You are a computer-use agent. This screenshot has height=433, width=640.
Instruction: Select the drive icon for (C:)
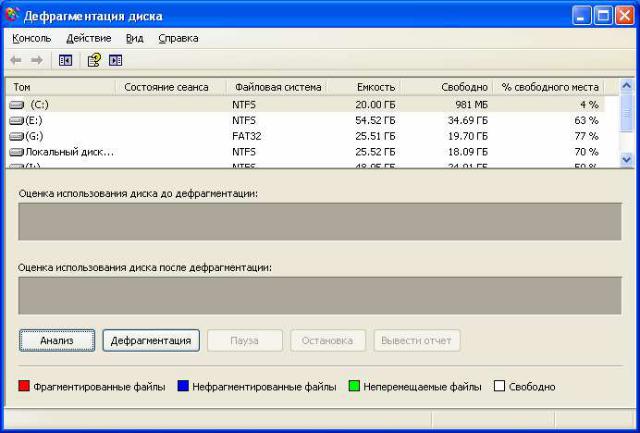17,105
